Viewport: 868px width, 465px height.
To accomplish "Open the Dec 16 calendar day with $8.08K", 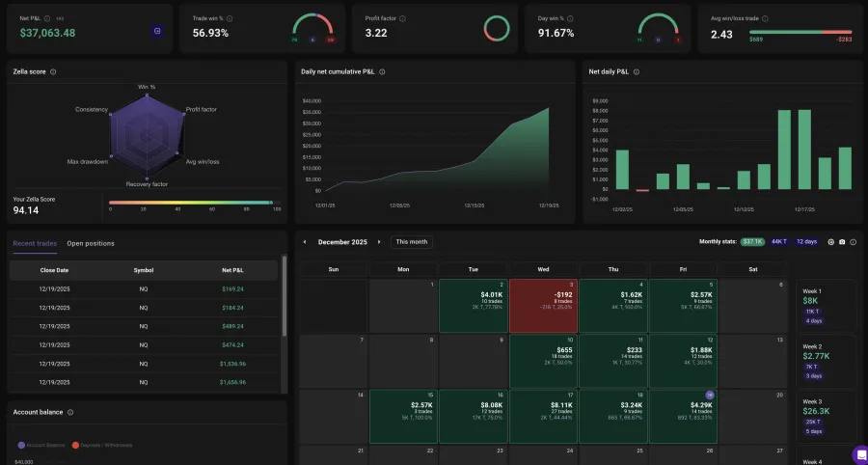I will [474, 417].
